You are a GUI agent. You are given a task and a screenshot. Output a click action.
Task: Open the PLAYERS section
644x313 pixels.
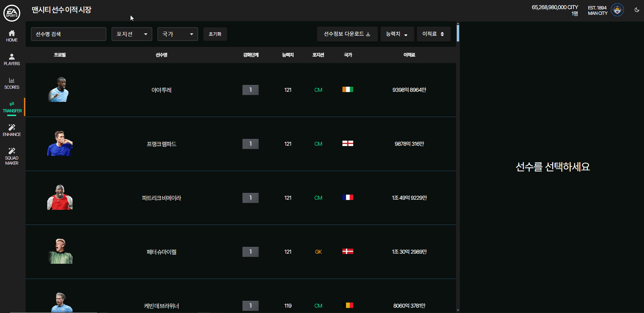[x=12, y=59]
